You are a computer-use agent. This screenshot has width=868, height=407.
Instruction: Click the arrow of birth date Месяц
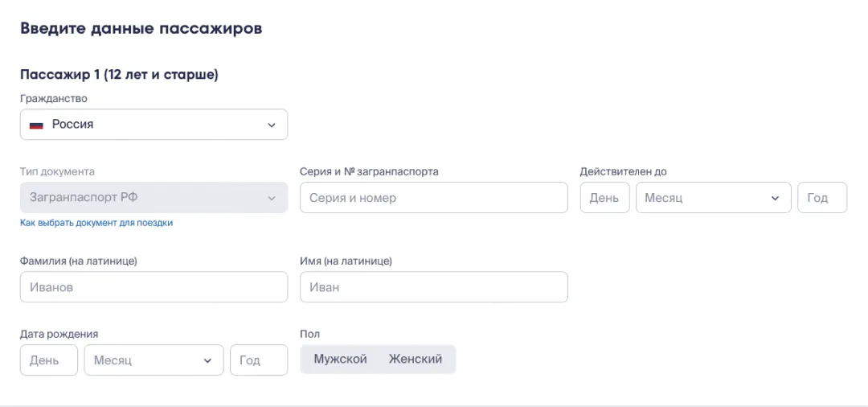(207, 360)
